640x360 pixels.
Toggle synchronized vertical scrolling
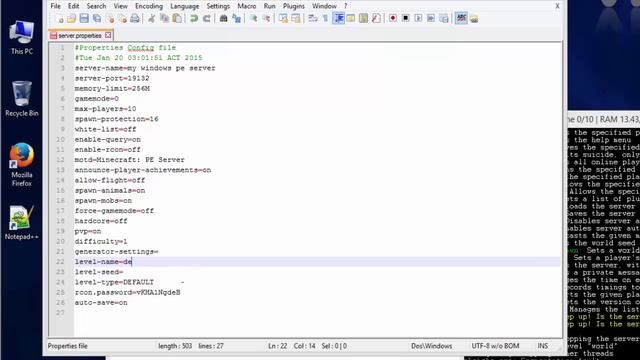[283, 18]
